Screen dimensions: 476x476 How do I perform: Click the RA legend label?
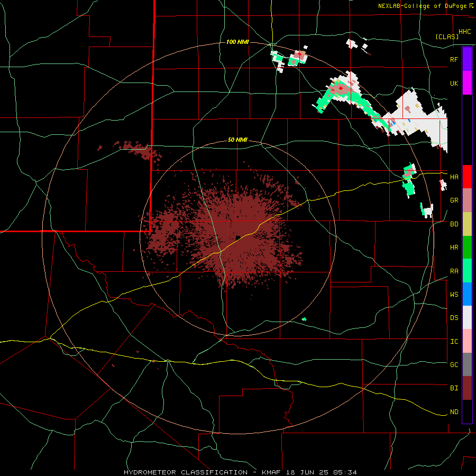click(x=454, y=271)
